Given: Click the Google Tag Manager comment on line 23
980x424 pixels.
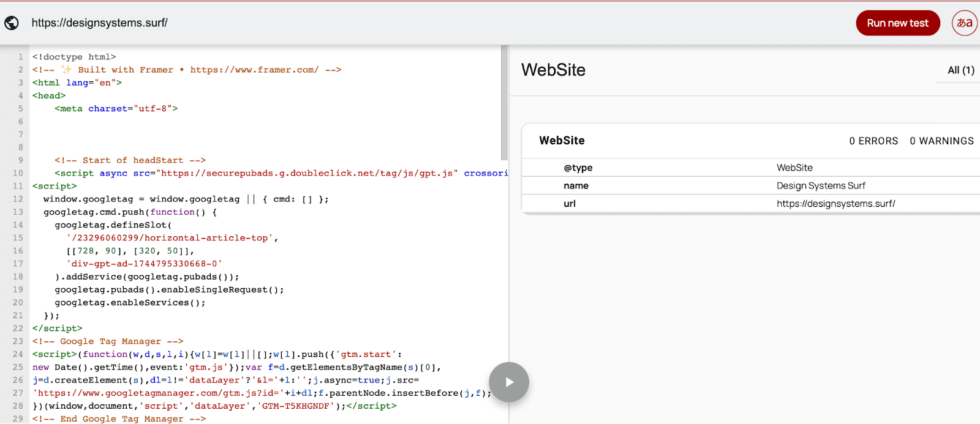Looking at the screenshot, I should click(x=108, y=341).
